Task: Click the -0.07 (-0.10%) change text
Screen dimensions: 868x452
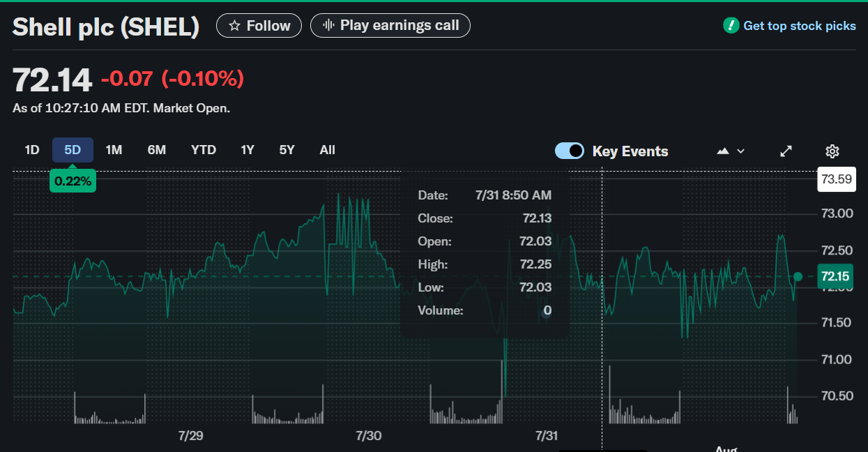Action: [x=172, y=79]
